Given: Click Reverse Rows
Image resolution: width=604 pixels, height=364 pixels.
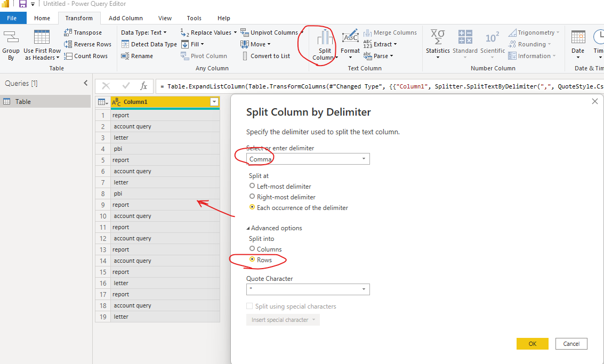Looking at the screenshot, I should pos(87,44).
